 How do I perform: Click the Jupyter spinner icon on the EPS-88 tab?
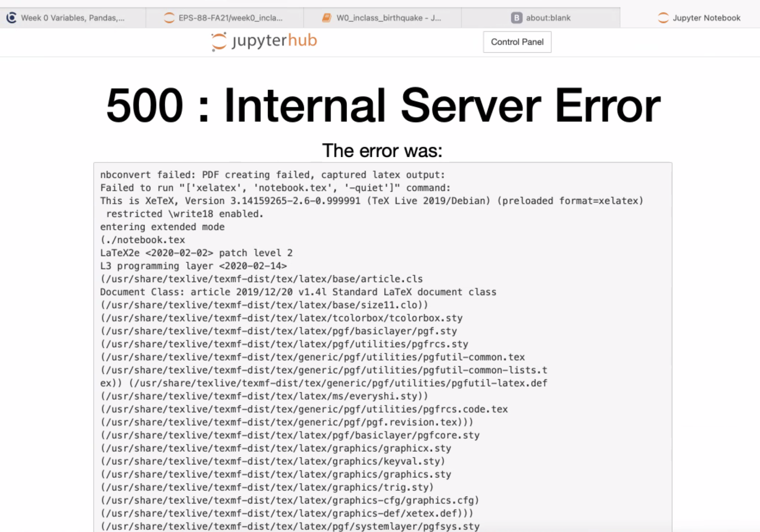[x=168, y=17]
